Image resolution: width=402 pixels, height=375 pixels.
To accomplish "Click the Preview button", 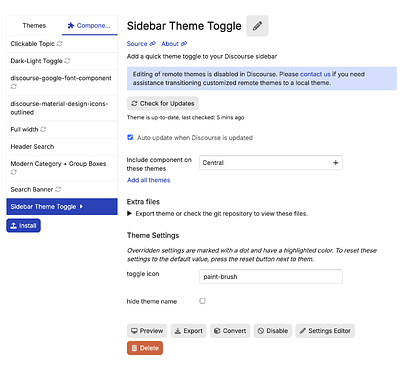I will pos(147,331).
